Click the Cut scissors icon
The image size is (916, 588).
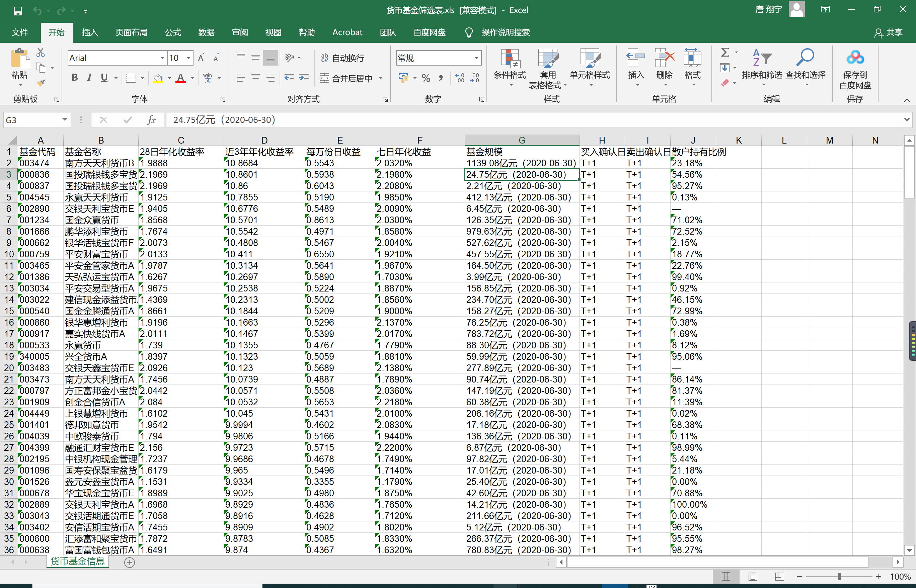click(x=41, y=53)
